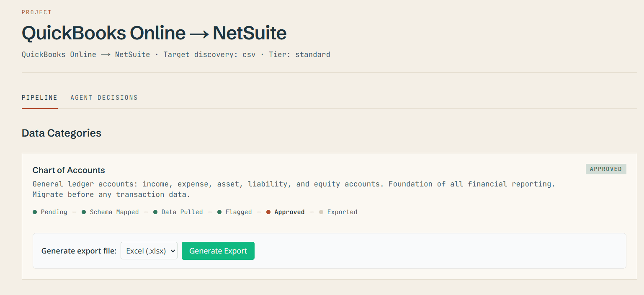The image size is (644, 295).
Task: Click the bold Approved pipeline step
Action: point(285,212)
